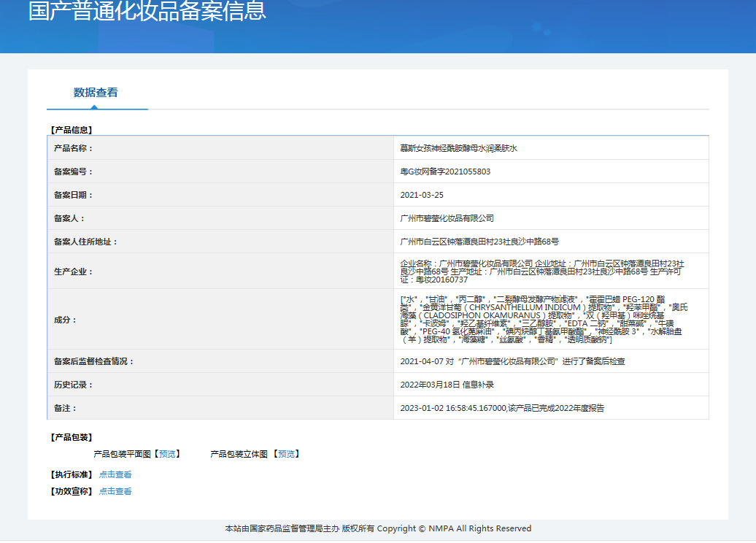Click the remark text 该产品已完成2022年度报告
Image resolution: width=756 pixels, height=543 pixels.
click(556, 408)
